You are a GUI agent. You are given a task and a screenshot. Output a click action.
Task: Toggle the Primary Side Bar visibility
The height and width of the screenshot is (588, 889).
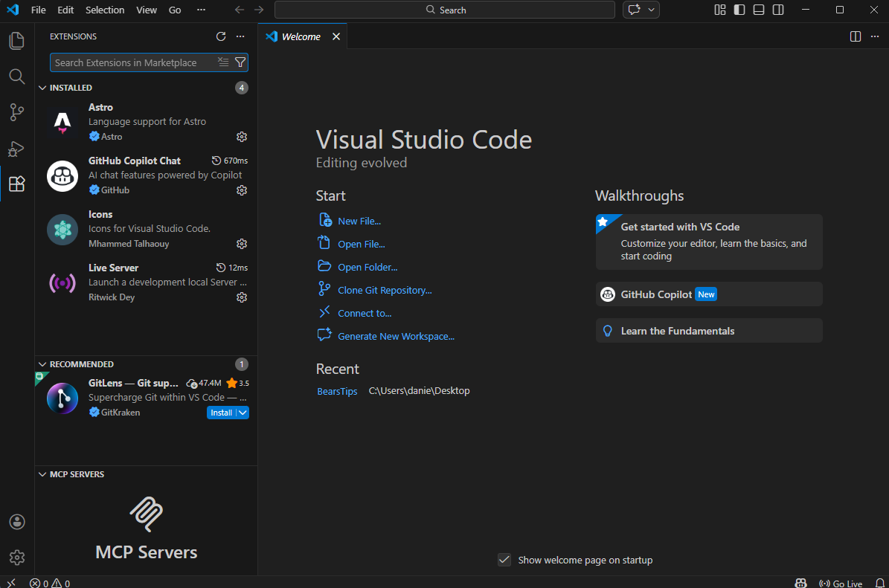739,10
